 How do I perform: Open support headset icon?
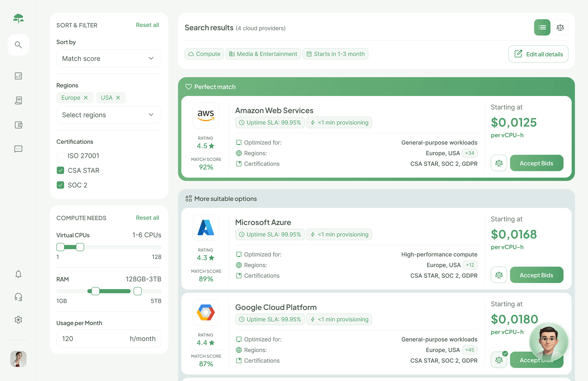pyautogui.click(x=18, y=297)
